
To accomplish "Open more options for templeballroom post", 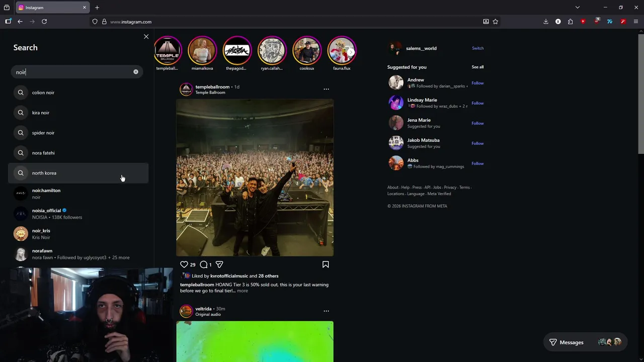I will click(x=326, y=89).
